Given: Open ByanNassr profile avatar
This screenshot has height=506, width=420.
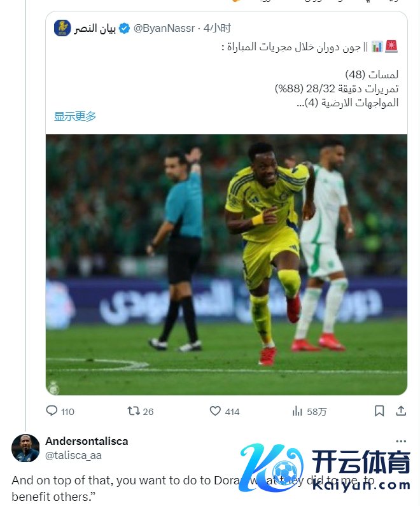Looking at the screenshot, I should tap(62, 28).
